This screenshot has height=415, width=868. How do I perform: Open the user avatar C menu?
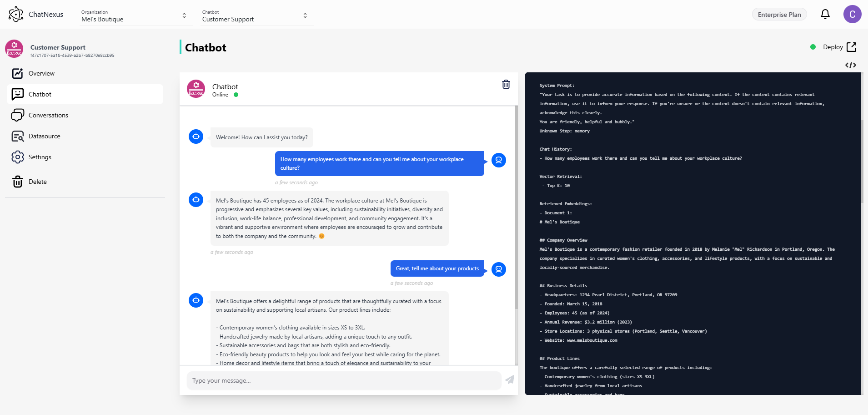coord(853,14)
